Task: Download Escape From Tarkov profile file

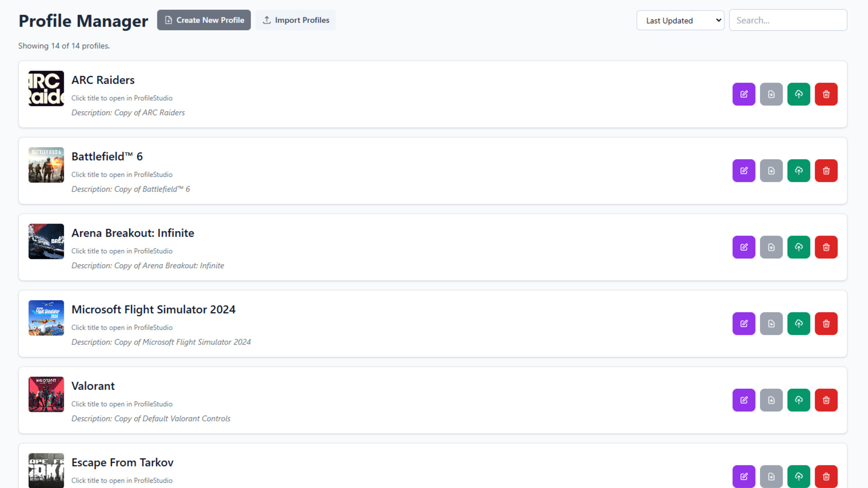Action: click(x=771, y=476)
